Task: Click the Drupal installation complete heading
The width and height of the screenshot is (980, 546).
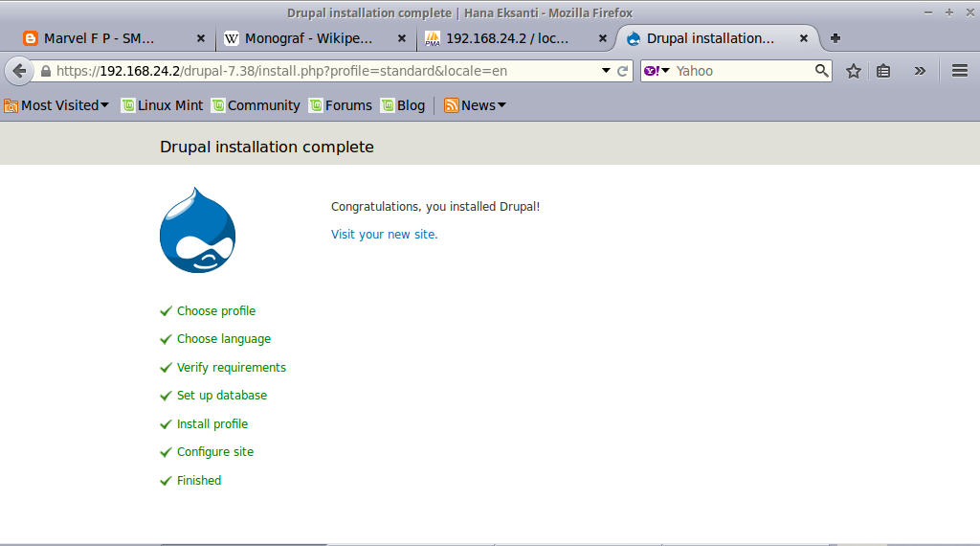Action: (x=267, y=147)
